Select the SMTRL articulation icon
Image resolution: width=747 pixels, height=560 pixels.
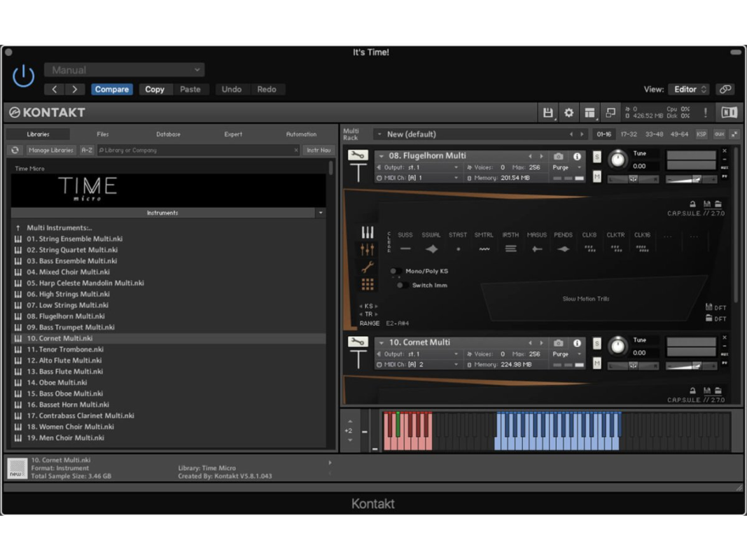point(484,248)
